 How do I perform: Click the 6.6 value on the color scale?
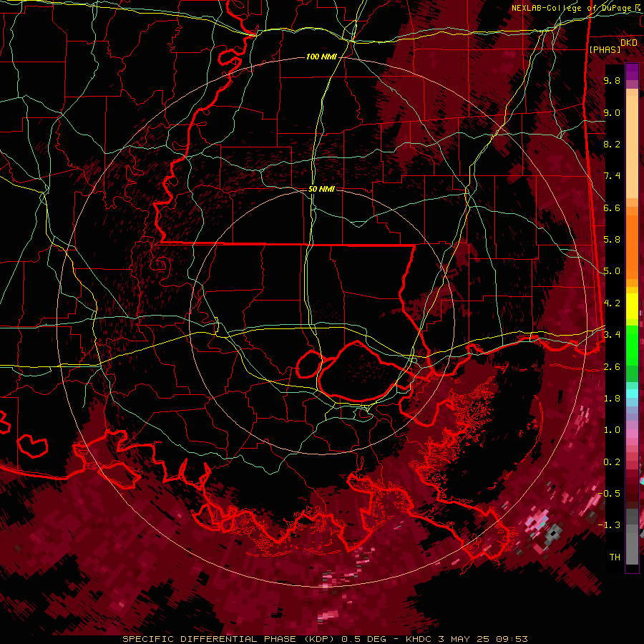[612, 208]
